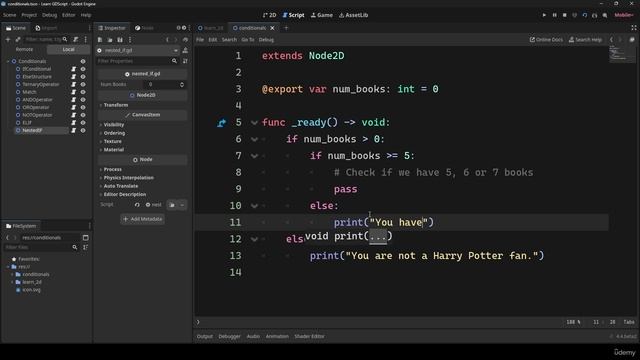This screenshot has width=640, height=360.
Task: Open the Project menu
Action: 29,15
